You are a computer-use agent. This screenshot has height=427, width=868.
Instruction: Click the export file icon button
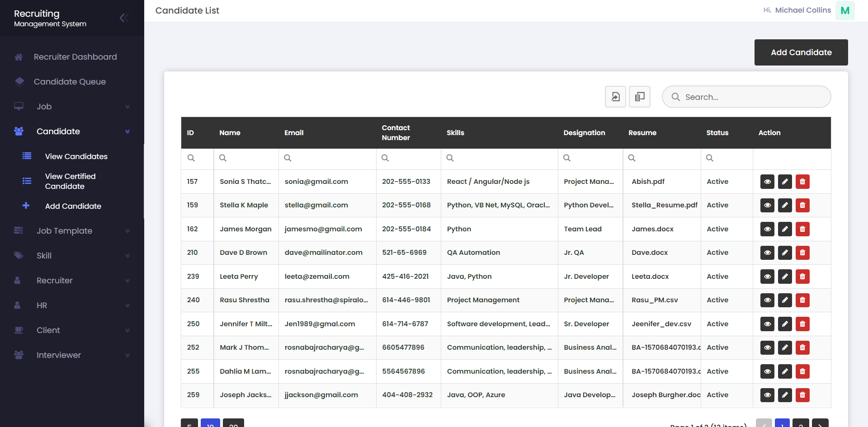tap(615, 97)
